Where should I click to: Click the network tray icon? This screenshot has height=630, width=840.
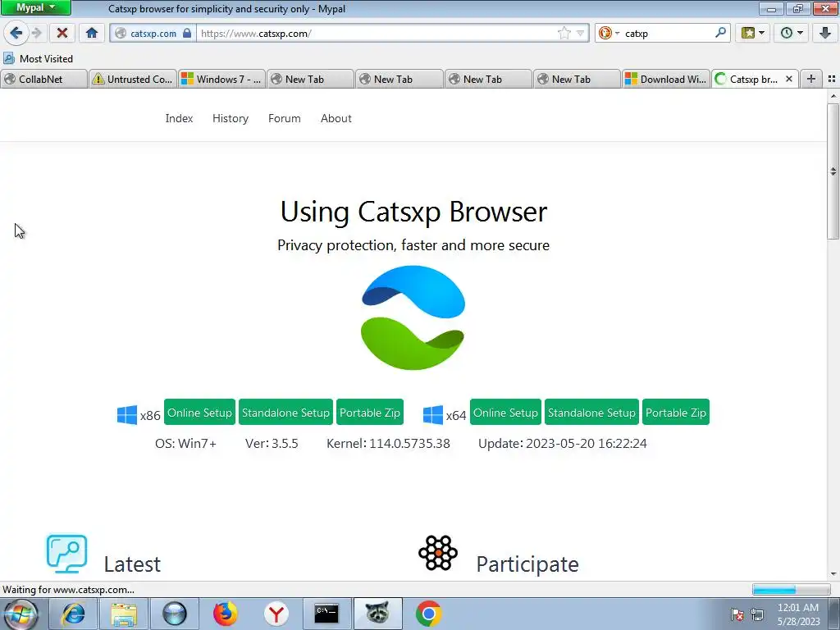pos(757,614)
